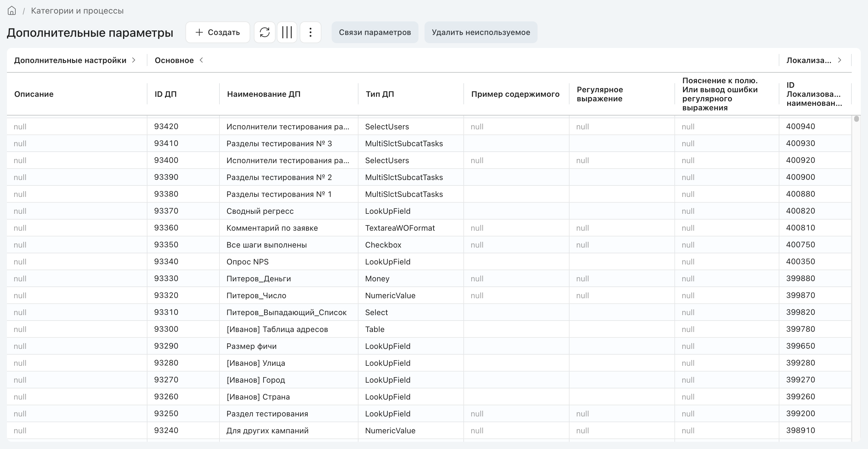Screen dimensions: 868x449
Task: Click Money type cell
Action: pos(411,278)
